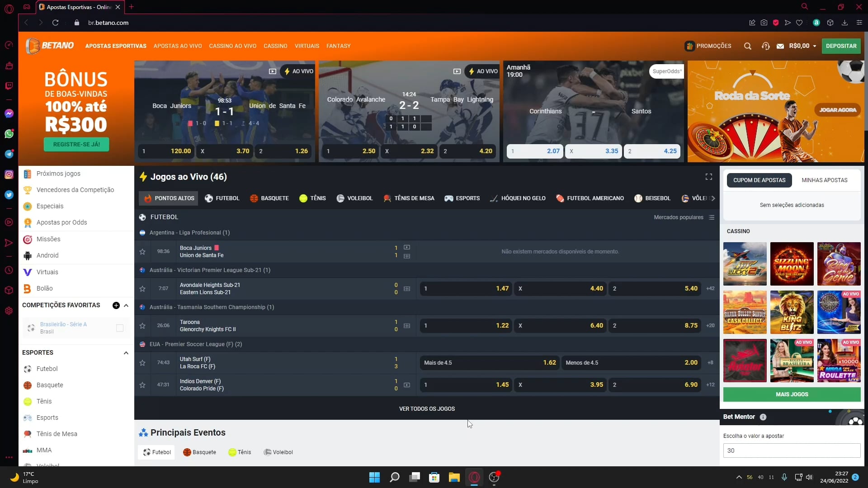This screenshot has width=868, height=488.
Task: Expand live games to fullscreen view
Action: pyautogui.click(x=708, y=177)
